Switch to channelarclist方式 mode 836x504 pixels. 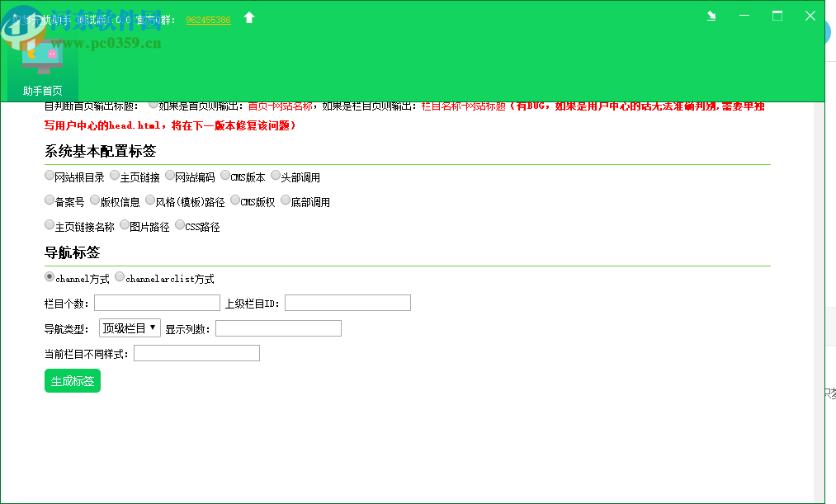click(x=119, y=276)
